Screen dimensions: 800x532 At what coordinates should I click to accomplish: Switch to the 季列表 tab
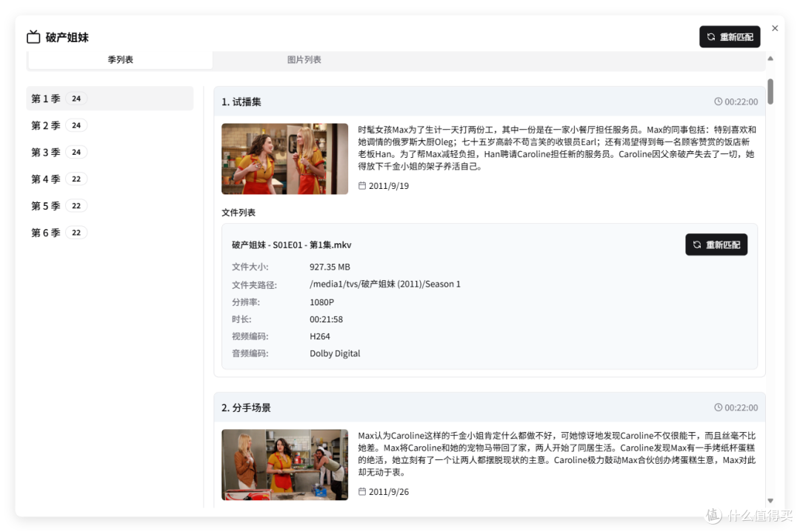[x=121, y=60]
